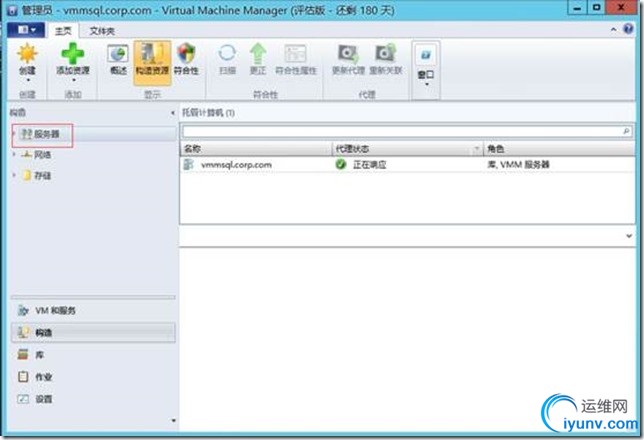Open the 概述 overview view
644x440 pixels.
pos(118,60)
